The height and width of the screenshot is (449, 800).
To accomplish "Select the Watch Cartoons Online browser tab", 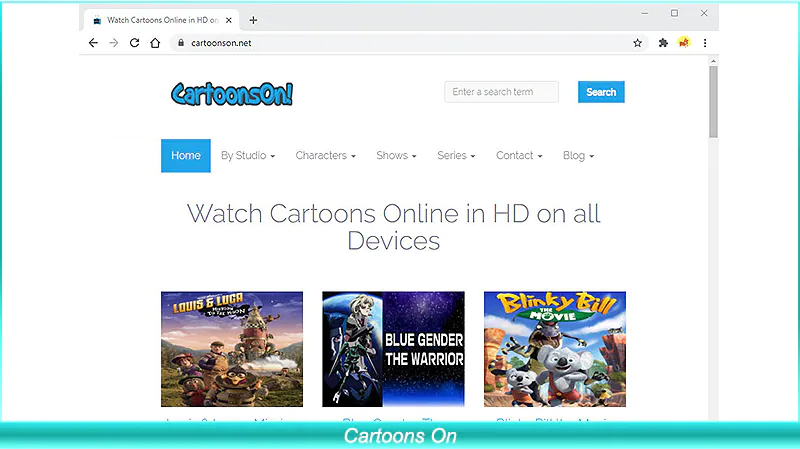I will tap(162, 20).
